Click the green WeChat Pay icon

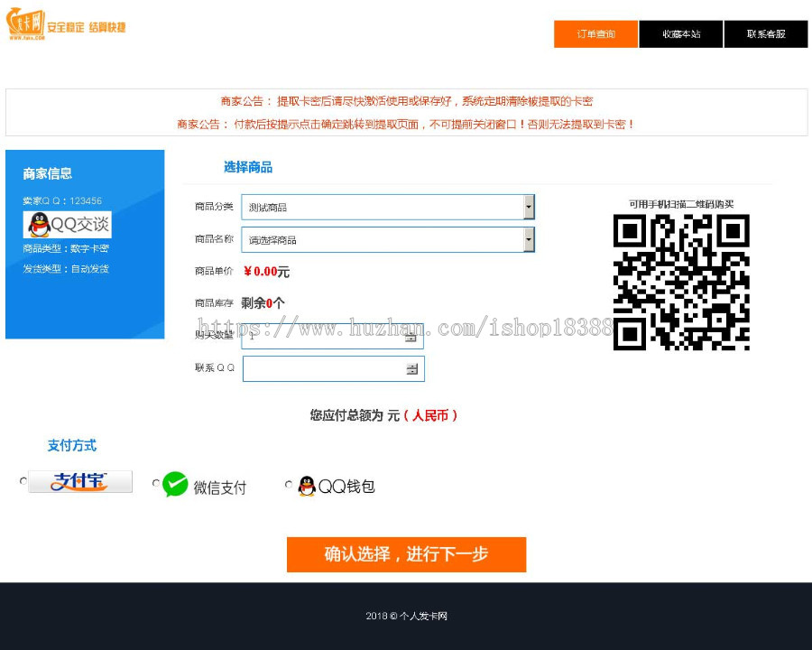175,484
